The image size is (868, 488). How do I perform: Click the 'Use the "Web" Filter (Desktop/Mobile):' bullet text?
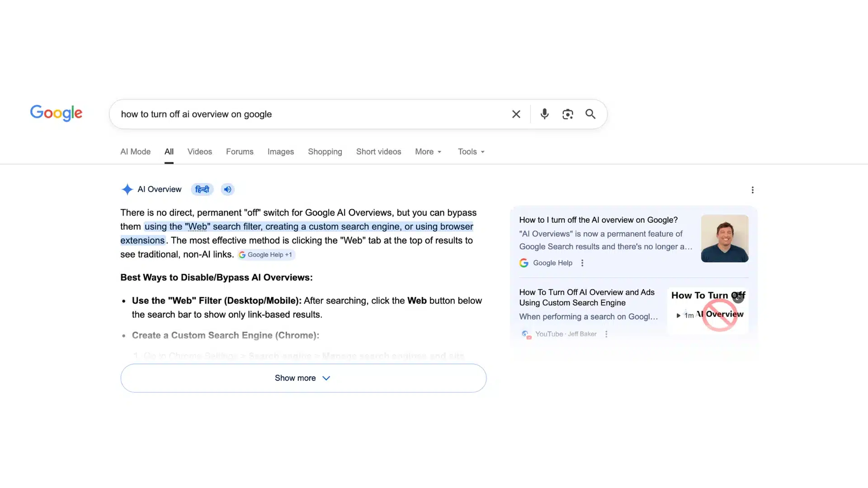pos(217,301)
